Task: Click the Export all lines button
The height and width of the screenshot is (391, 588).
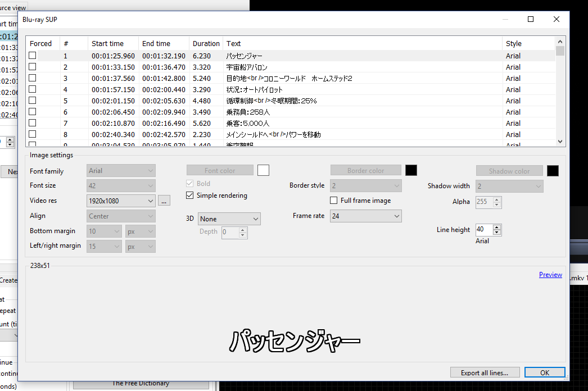Action: coord(485,372)
